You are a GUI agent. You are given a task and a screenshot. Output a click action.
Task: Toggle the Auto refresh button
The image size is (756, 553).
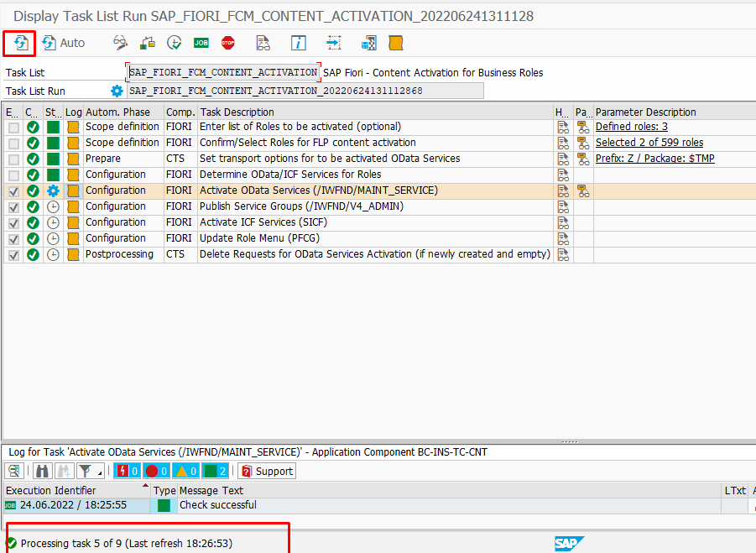tap(63, 44)
